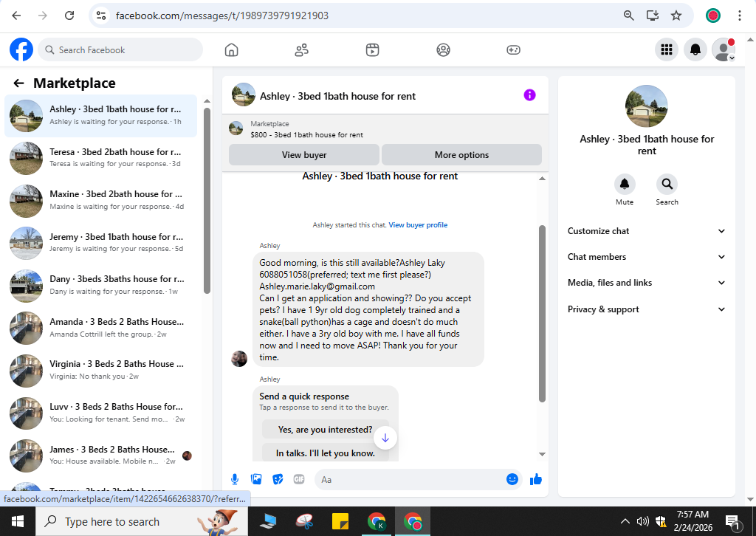Open Amanda 3 Beds 2 Baths conversation
Viewport: 756px width, 536px height.
[x=100, y=328]
